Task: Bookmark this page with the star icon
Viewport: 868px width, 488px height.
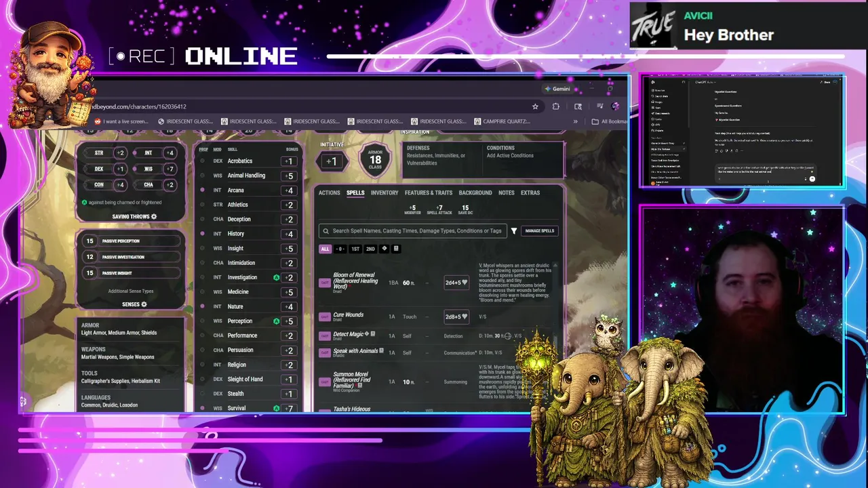Action: pyautogui.click(x=535, y=106)
